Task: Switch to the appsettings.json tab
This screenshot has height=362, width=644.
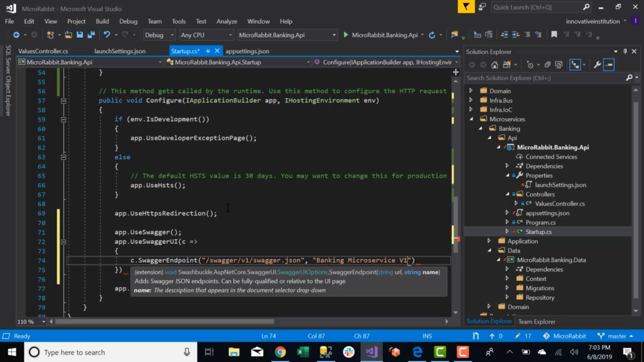Action: (247, 51)
